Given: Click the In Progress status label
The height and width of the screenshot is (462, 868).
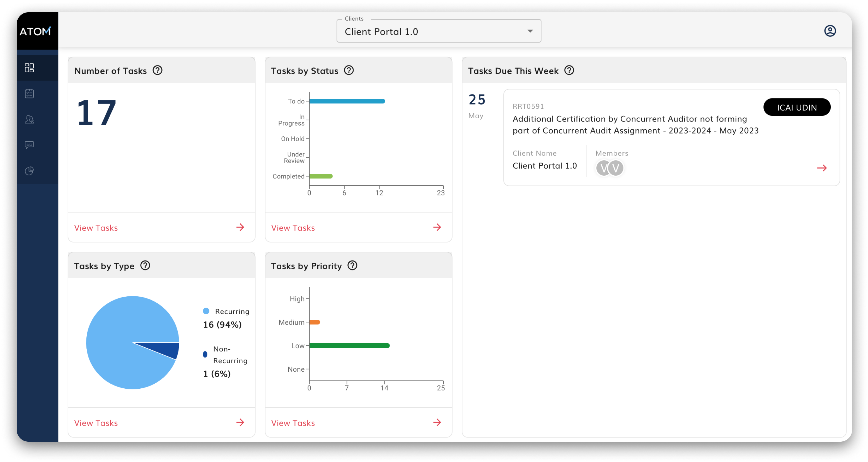Looking at the screenshot, I should [x=291, y=120].
